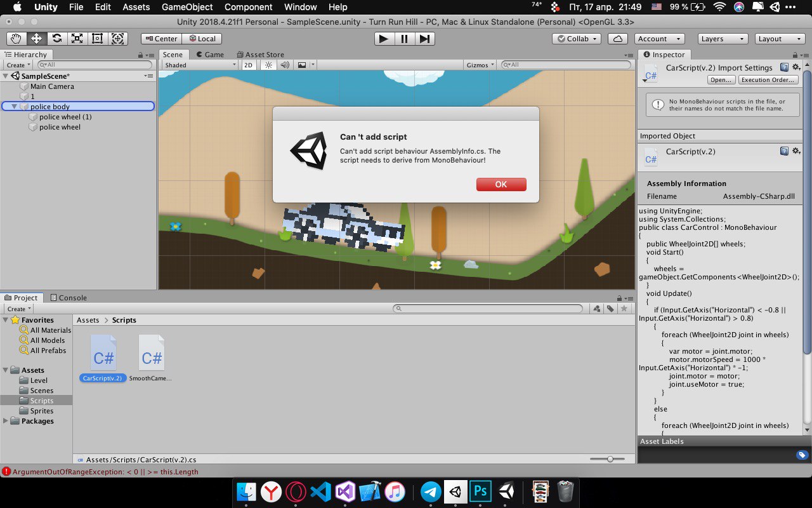Click Execution Order... button

pos(768,80)
